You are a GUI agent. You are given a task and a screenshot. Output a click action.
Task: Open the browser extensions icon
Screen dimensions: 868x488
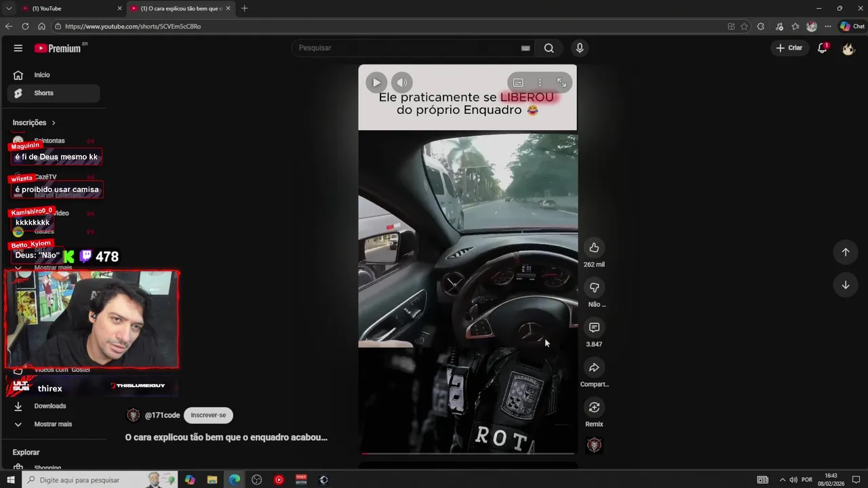tap(760, 26)
